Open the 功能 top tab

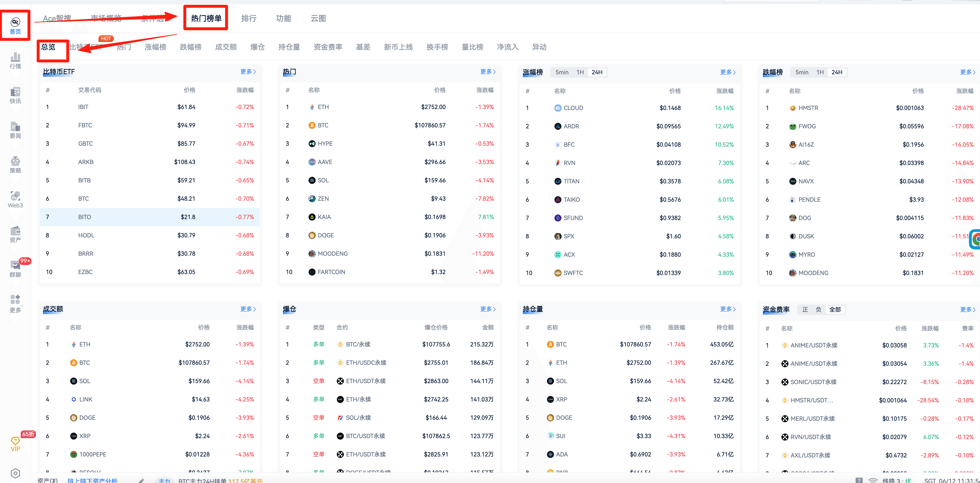283,18
